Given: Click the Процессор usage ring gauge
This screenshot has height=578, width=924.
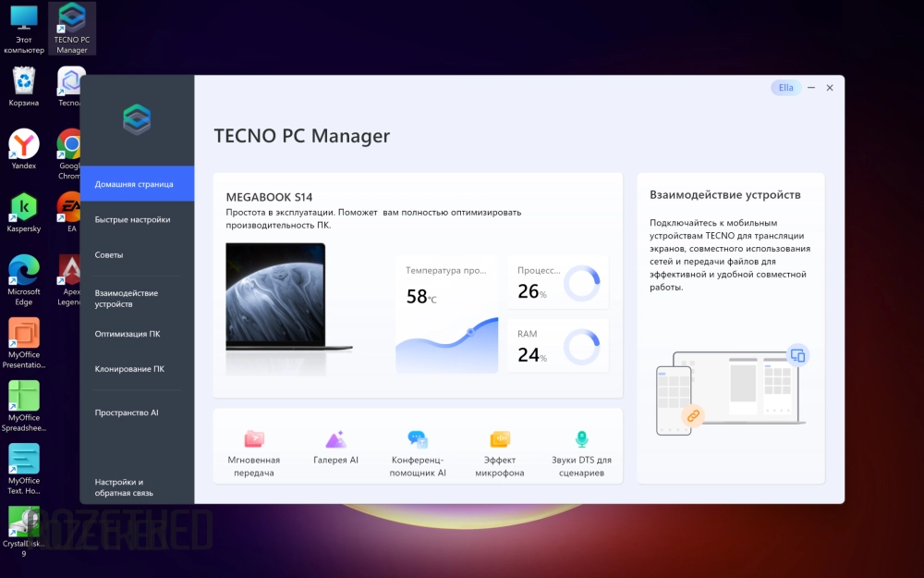Looking at the screenshot, I should tap(581, 283).
